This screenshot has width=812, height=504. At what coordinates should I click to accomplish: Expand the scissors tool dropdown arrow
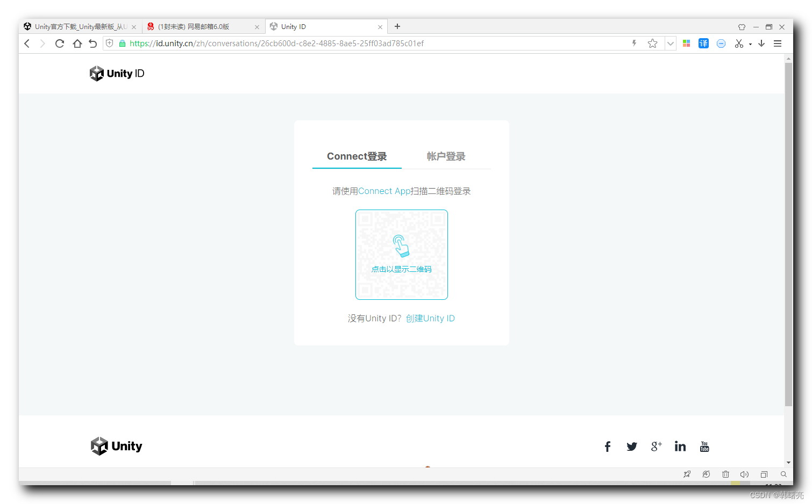click(x=750, y=44)
